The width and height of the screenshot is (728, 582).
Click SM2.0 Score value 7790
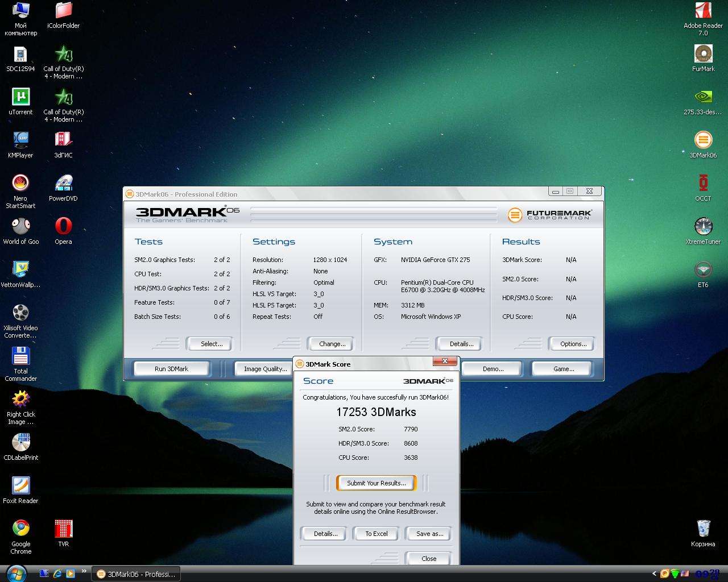411,429
